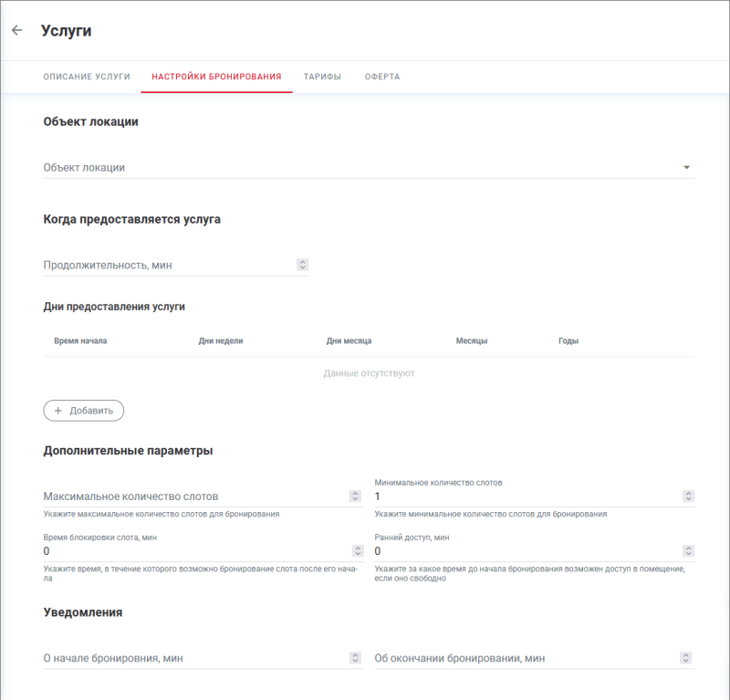The height and width of the screenshot is (700, 730).
Task: Increase Минимальное количество слотов with the stepper
Action: click(689, 496)
